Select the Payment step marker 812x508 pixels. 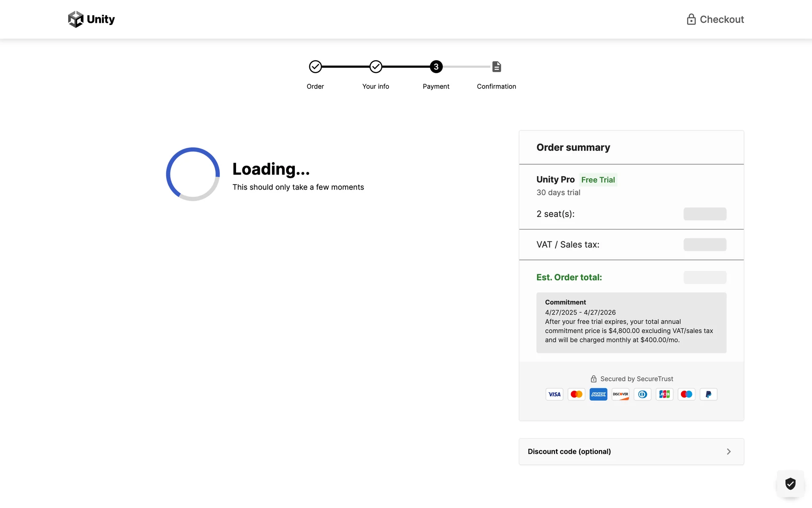tap(436, 67)
